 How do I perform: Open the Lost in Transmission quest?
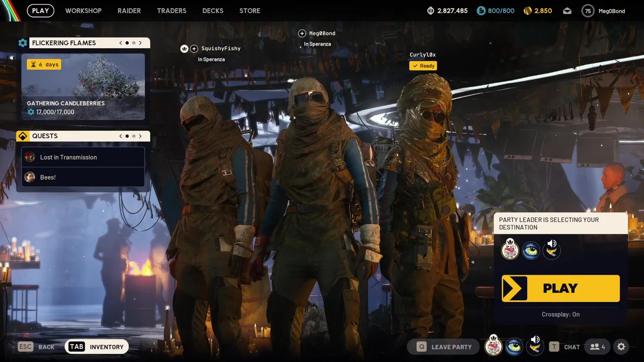83,157
